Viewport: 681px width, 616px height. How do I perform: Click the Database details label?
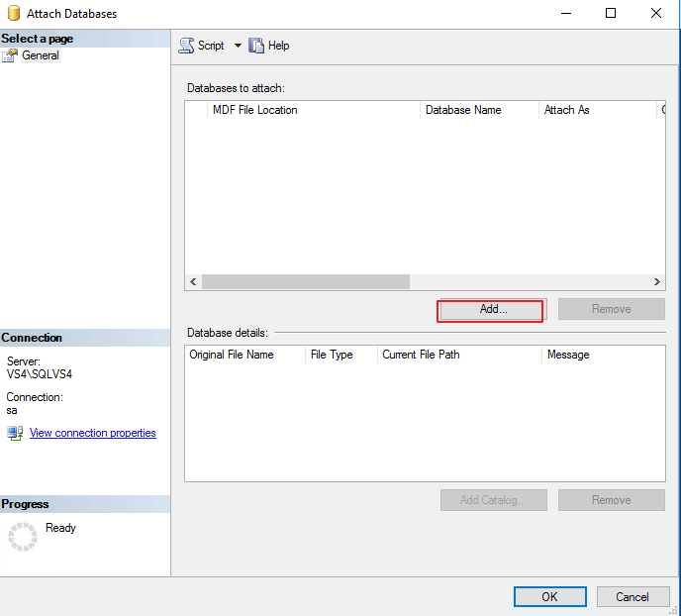point(228,333)
